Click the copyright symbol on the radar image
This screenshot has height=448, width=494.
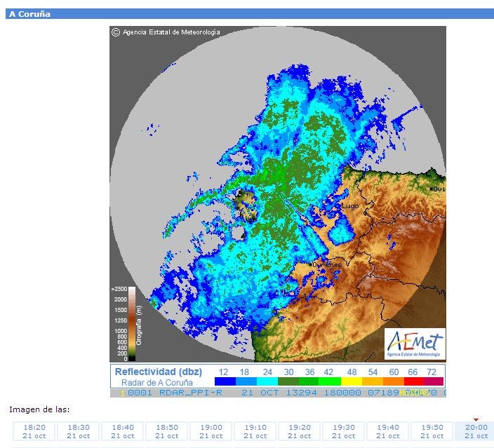[x=116, y=32]
